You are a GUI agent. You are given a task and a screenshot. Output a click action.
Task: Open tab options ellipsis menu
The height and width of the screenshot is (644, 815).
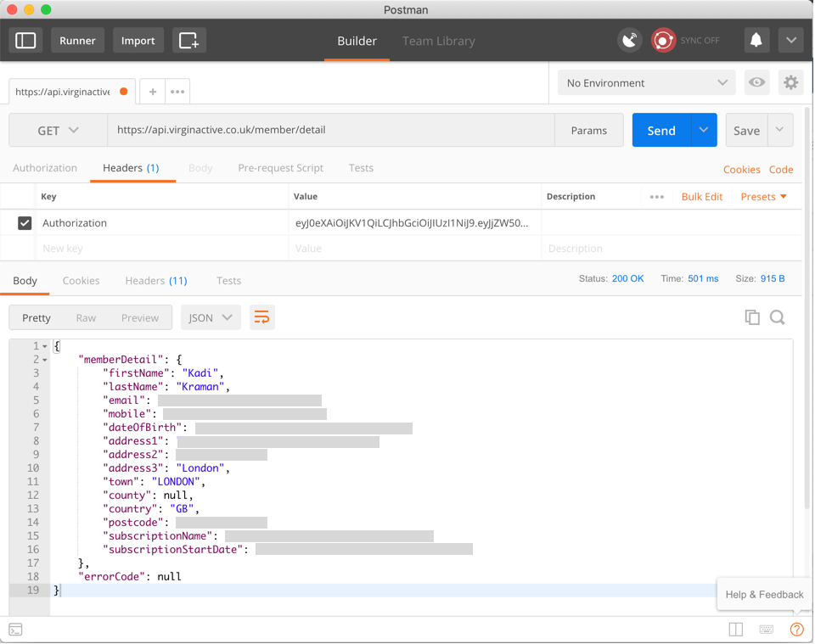point(177,92)
